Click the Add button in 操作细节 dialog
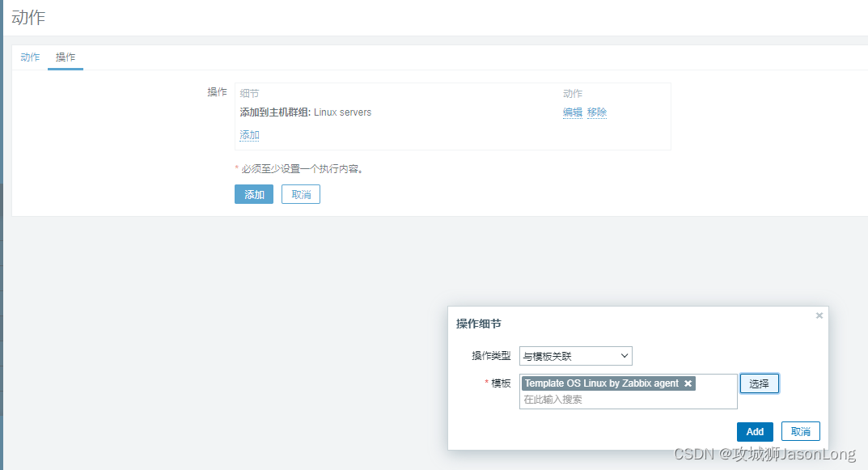 (755, 432)
